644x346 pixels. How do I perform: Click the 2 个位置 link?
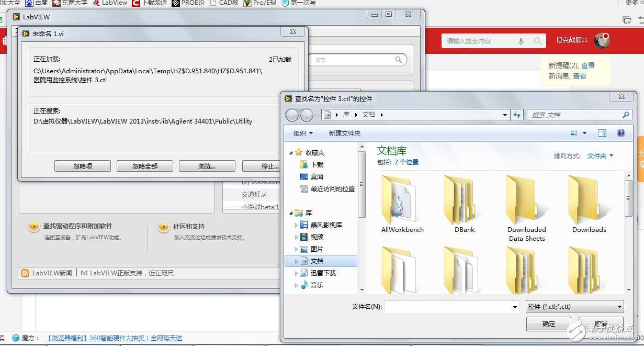pos(406,162)
